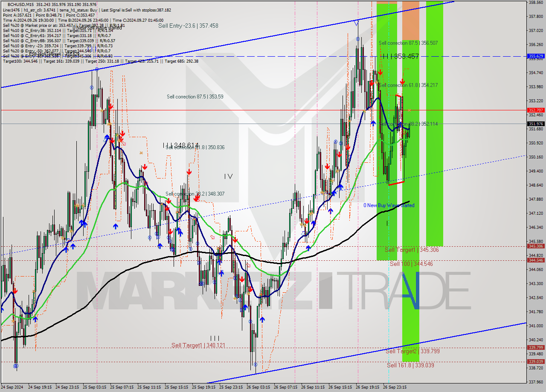Image resolution: width=546 pixels, height=392 pixels.
Task: Select the 'Sell correction 87.5 | 353.59' label
Action: point(195,97)
